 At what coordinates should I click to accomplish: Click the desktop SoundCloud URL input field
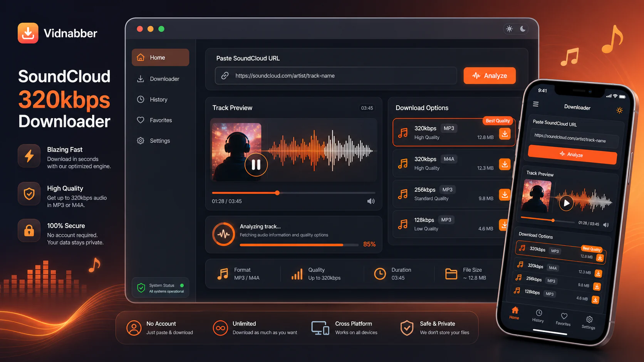click(336, 76)
